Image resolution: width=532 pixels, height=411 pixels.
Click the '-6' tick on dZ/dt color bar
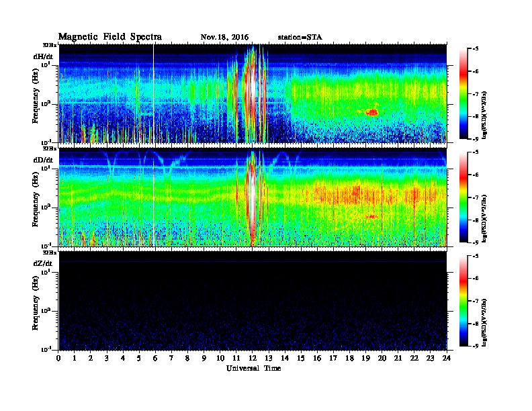tap(476, 279)
